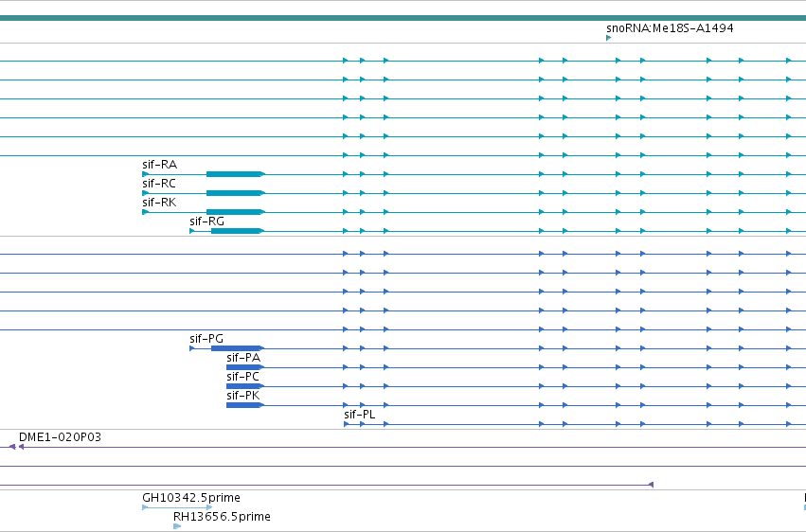
Task: Click the RH13656.5prime arrow glyph
Action: (x=177, y=526)
